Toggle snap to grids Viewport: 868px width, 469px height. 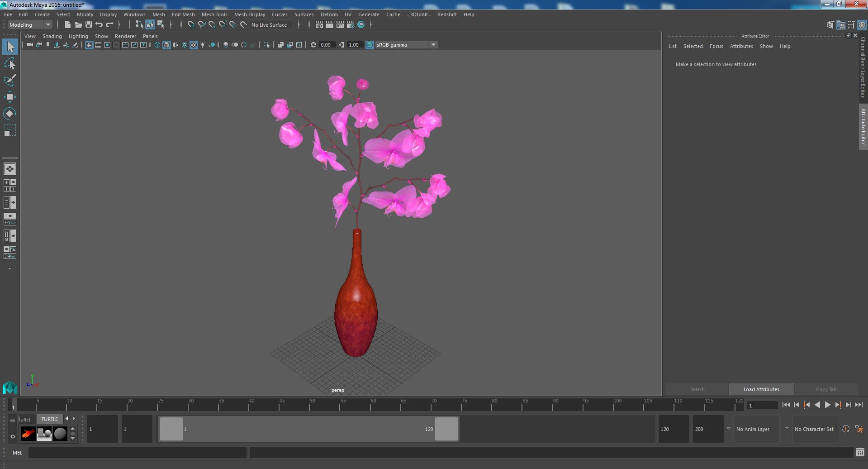click(191, 24)
